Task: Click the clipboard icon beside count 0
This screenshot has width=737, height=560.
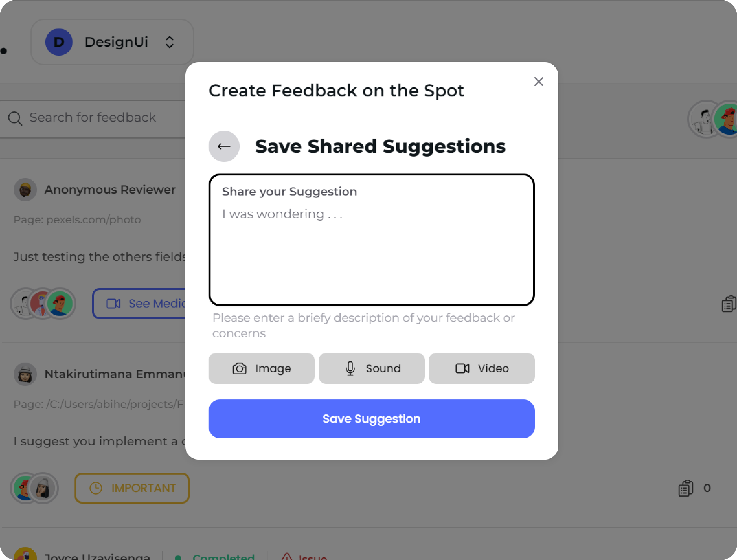Action: (x=686, y=488)
